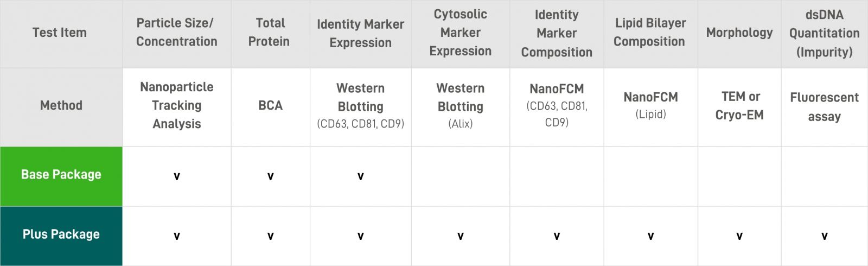Image resolution: width=868 pixels, height=266 pixels.
Task: Select the green Base Package cell
Action: click(61, 176)
